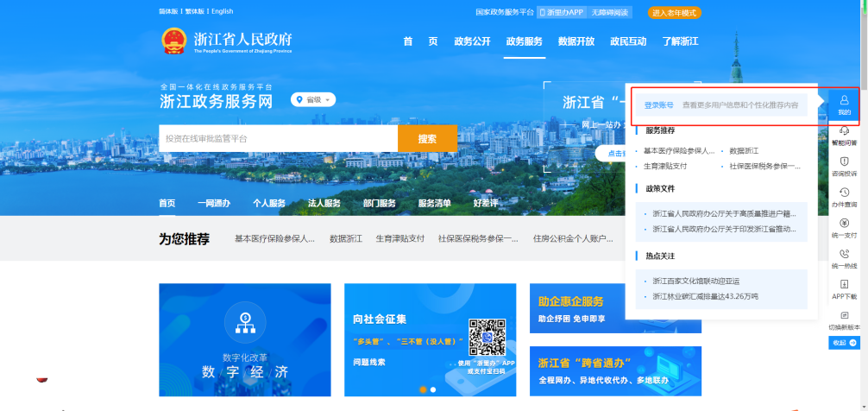Select the 个人服务 tab
Screen dimensions: 868x411
pos(269,203)
